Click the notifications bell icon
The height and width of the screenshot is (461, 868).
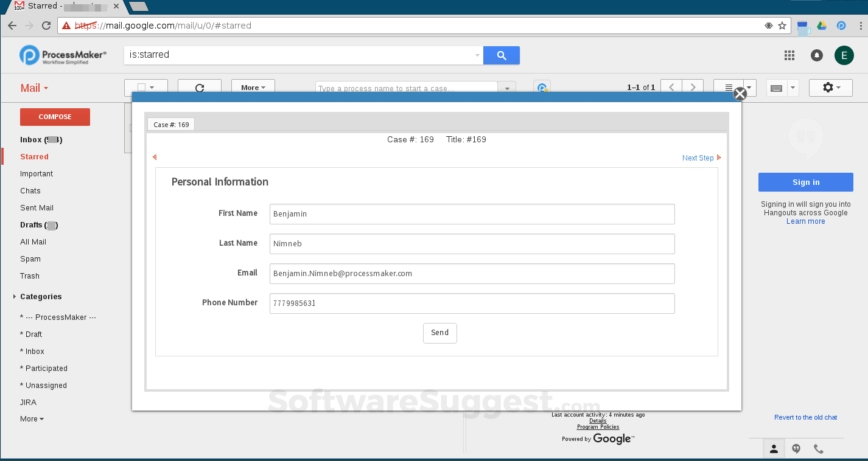pyautogui.click(x=816, y=55)
